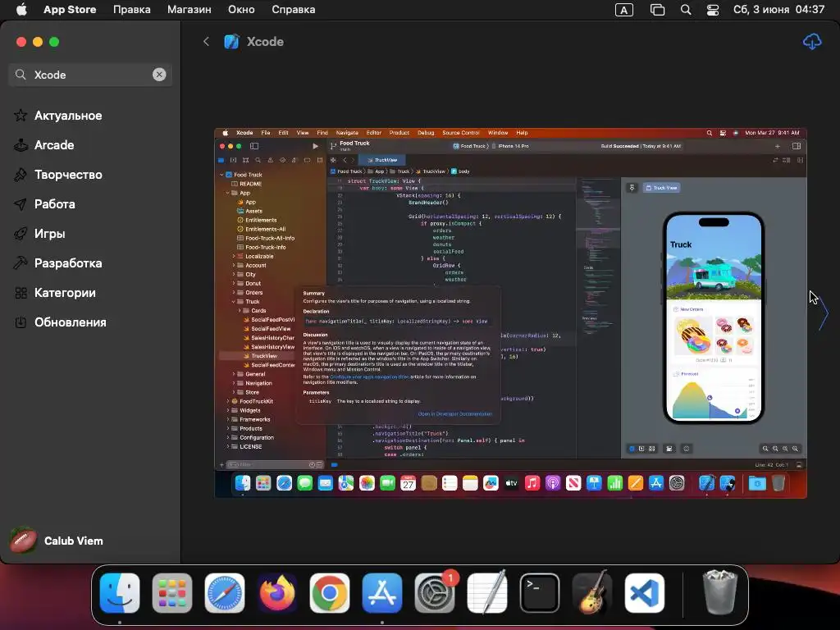Image resolution: width=840 pixels, height=630 pixels.
Task: Go to the Разработка section
Action: (x=68, y=262)
